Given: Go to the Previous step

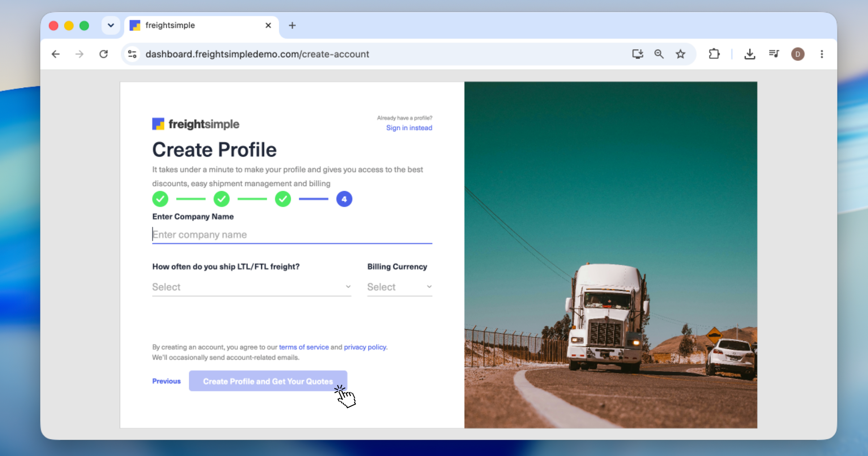Looking at the screenshot, I should [x=166, y=381].
